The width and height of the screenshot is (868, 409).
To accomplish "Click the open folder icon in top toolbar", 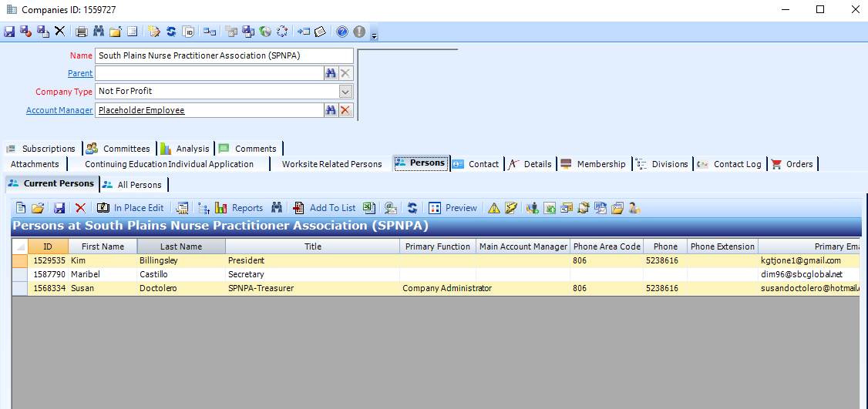I will tap(115, 32).
